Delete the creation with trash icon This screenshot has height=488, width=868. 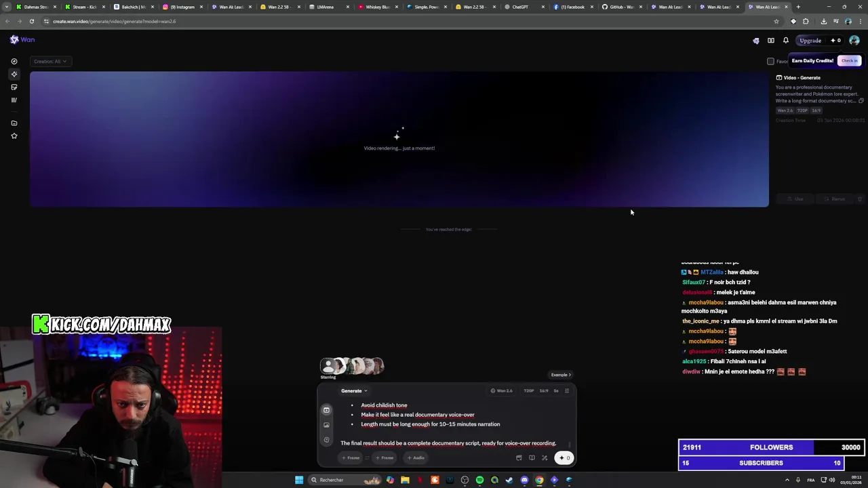click(860, 199)
